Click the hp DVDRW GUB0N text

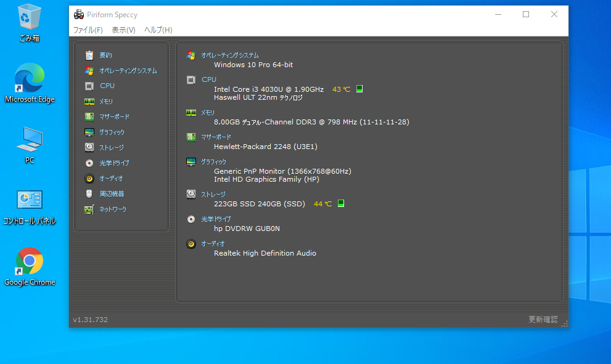click(247, 229)
